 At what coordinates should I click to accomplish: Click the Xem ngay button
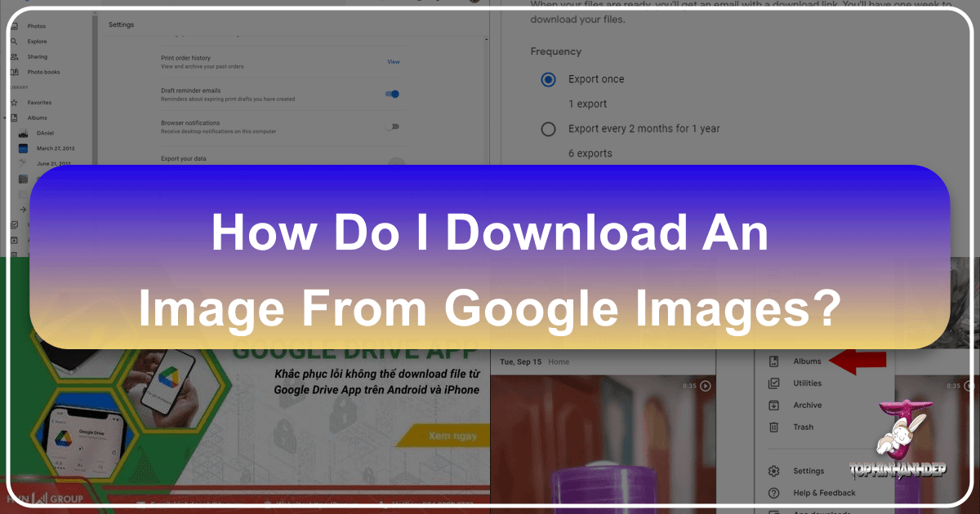(454, 436)
